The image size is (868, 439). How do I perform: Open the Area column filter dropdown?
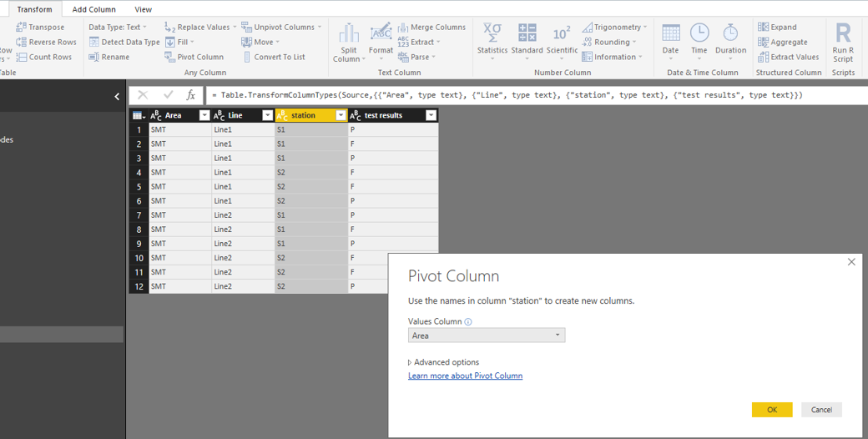click(x=204, y=116)
